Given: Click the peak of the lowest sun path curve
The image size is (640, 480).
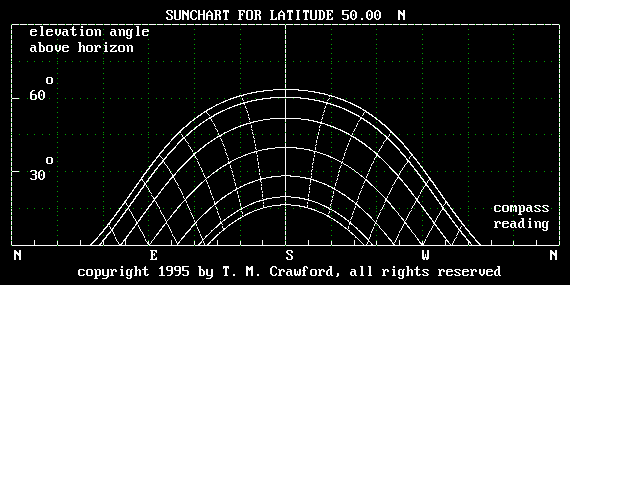Looking at the screenshot, I should pyautogui.click(x=287, y=203).
